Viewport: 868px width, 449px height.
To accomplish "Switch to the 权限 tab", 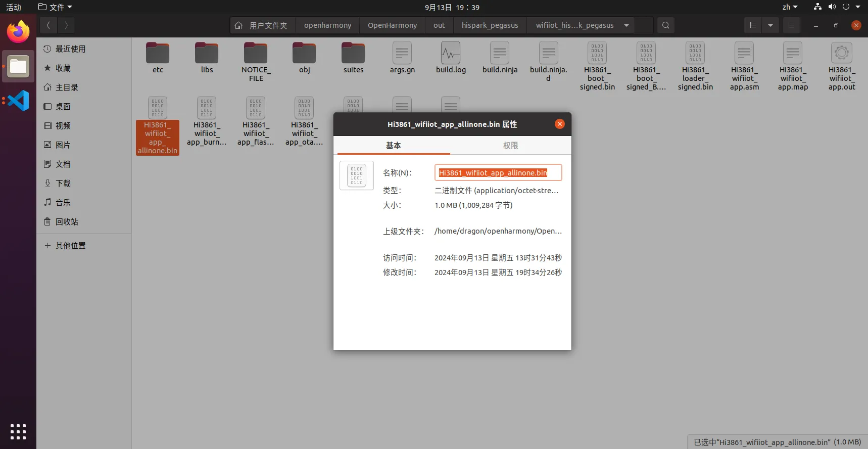I will (510, 146).
